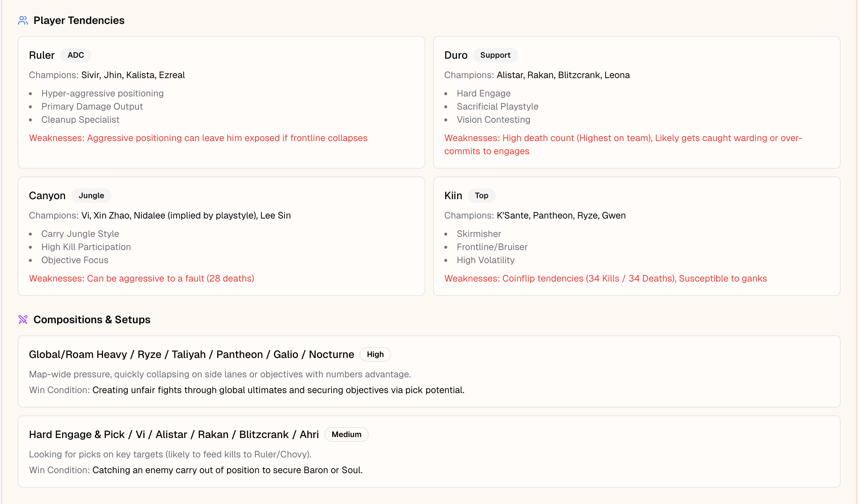Click Canyon's aggressive to a fault weakness
The image size is (859, 504).
pyautogui.click(x=141, y=278)
